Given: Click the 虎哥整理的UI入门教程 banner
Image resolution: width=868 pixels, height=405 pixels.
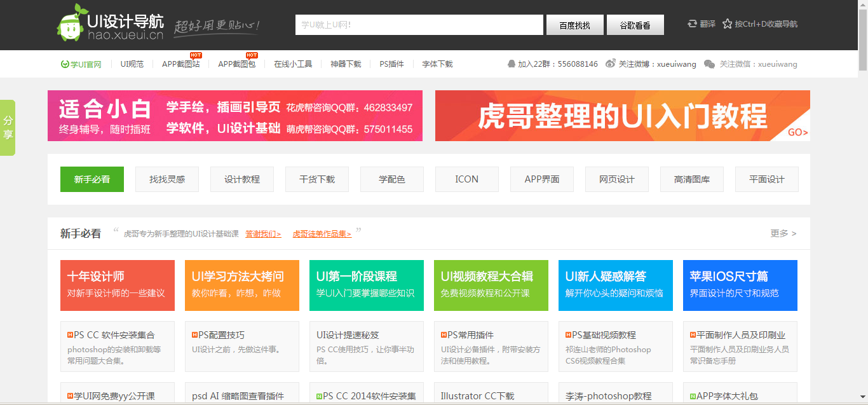Looking at the screenshot, I should click(623, 116).
